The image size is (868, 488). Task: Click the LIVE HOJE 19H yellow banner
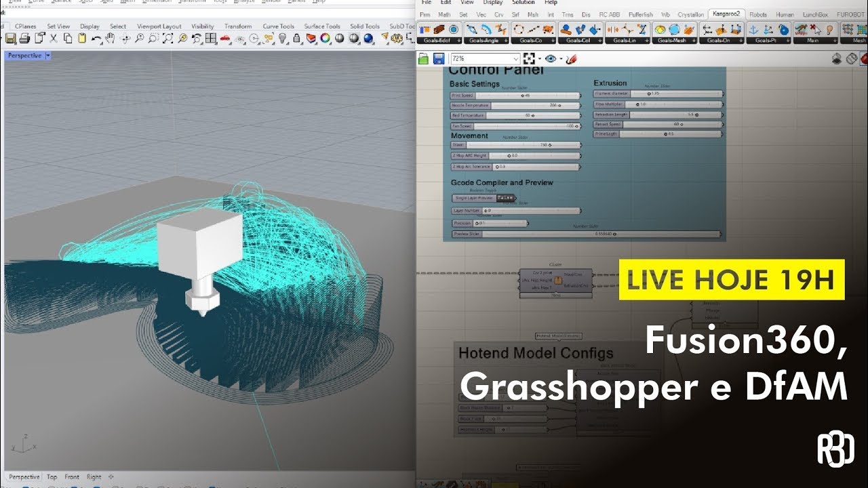(731, 279)
